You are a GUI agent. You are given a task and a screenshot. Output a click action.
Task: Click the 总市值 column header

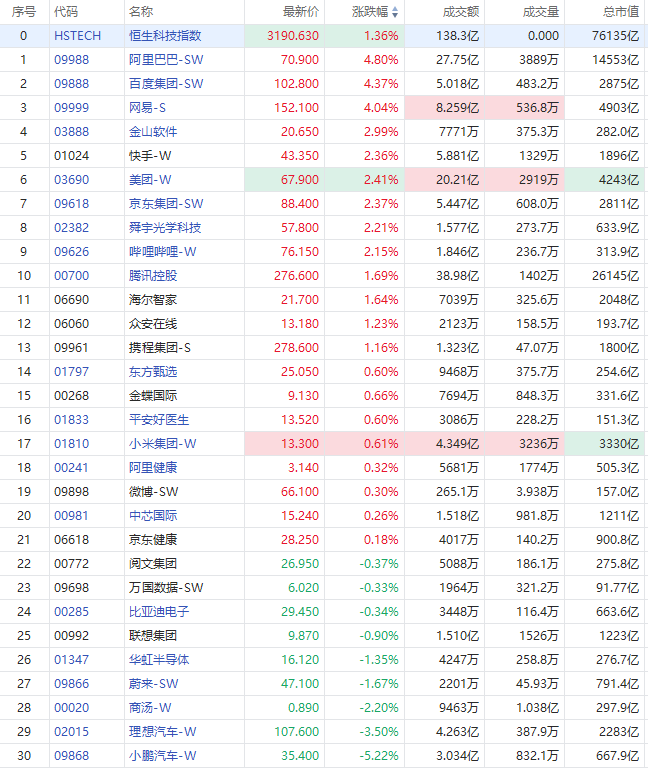point(620,12)
